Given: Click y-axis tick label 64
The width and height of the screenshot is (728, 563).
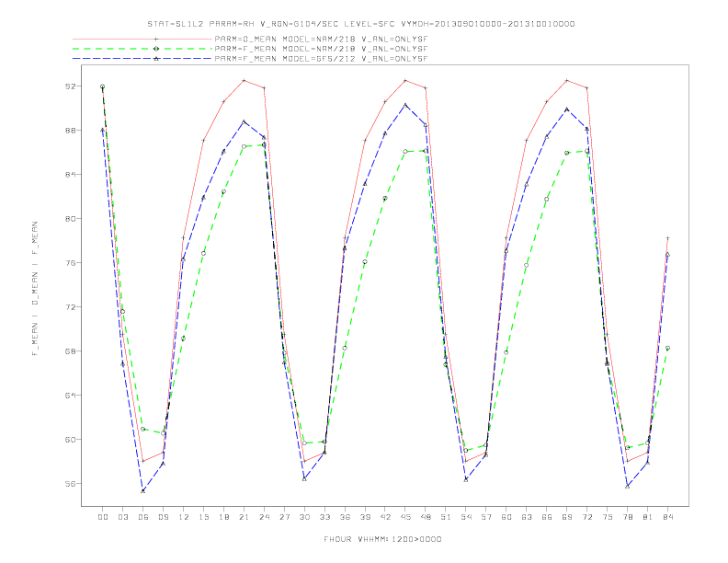Looking at the screenshot, I should click(x=70, y=396).
